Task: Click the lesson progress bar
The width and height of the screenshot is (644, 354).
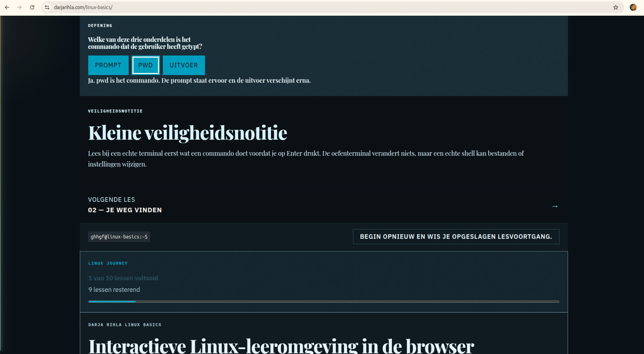Action: point(324,301)
